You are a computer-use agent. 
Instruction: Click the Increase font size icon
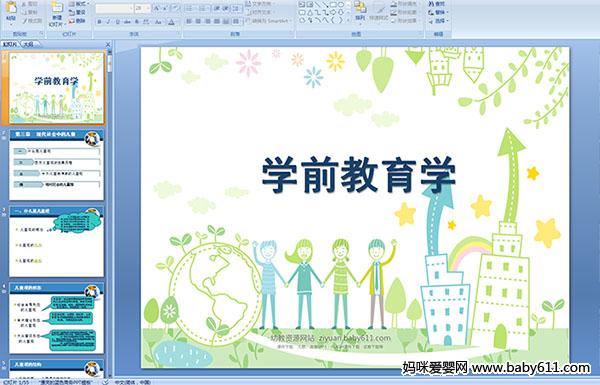[157, 8]
